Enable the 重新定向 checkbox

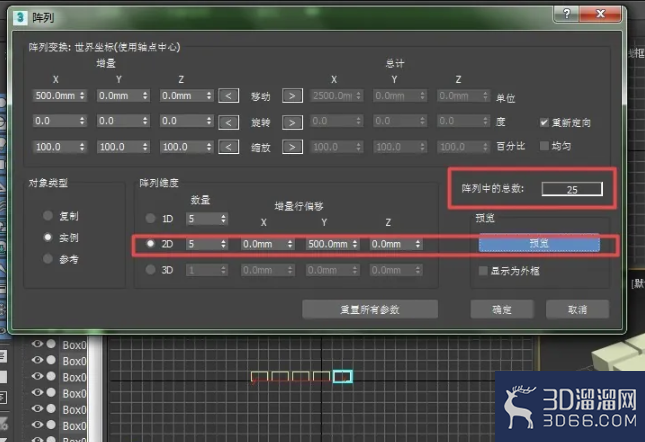pyautogui.click(x=544, y=122)
